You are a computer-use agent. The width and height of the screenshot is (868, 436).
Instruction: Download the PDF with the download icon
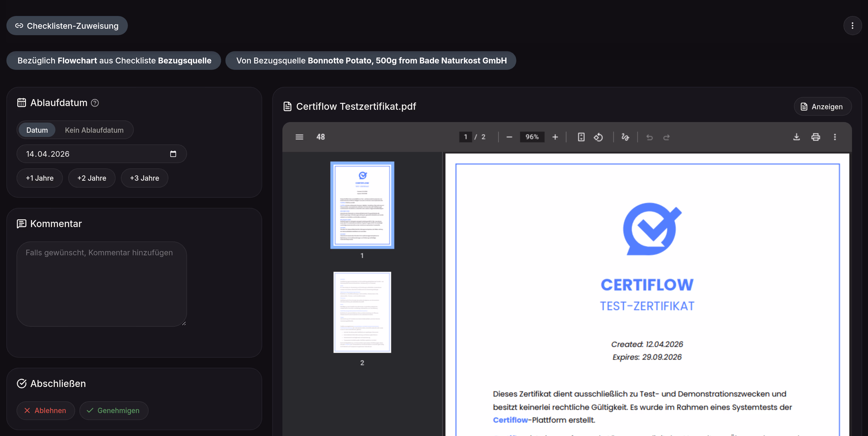796,137
